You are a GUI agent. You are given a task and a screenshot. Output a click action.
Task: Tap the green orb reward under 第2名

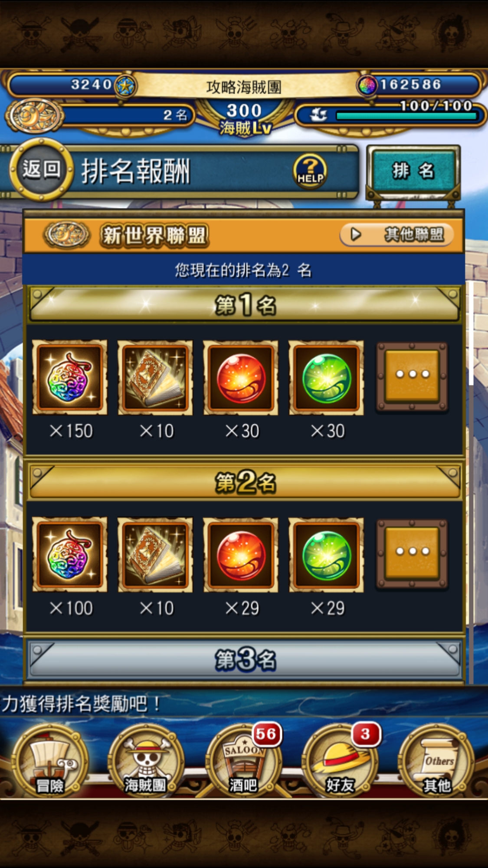tap(326, 555)
